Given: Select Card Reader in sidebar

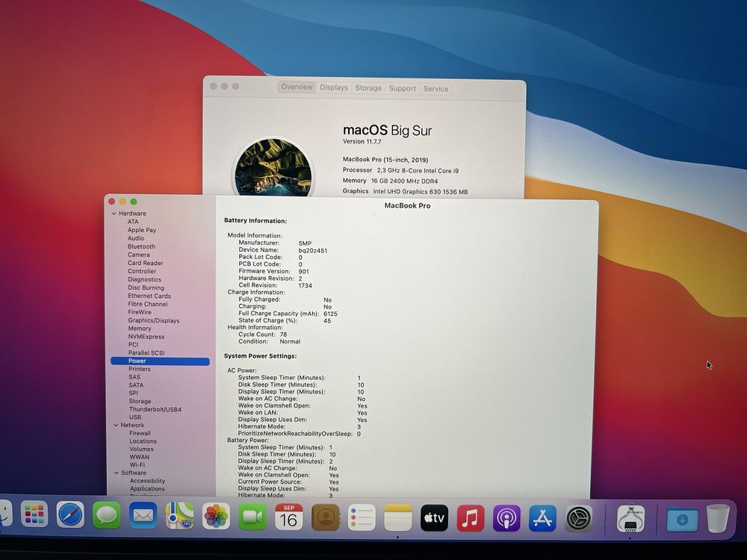Looking at the screenshot, I should click(146, 263).
